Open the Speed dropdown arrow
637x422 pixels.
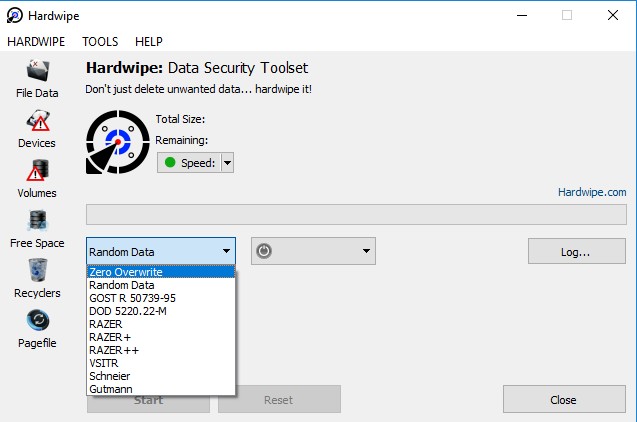[228, 163]
